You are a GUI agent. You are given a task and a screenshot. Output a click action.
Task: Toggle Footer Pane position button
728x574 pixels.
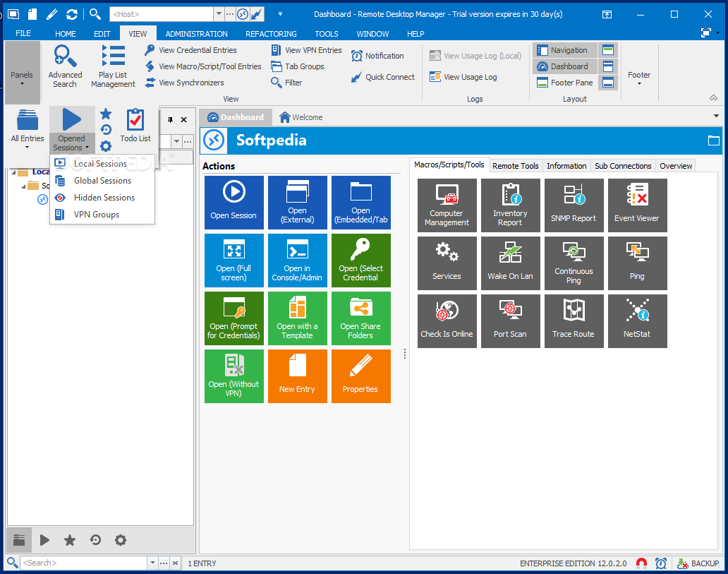point(608,83)
